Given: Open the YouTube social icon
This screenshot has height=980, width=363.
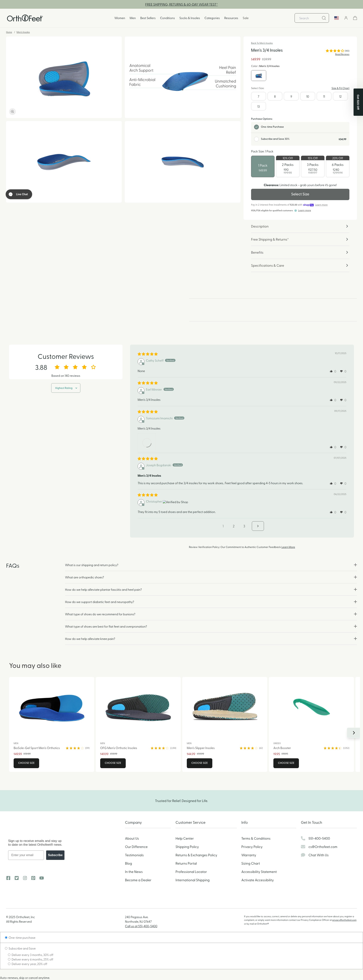Looking at the screenshot, I should [41, 878].
